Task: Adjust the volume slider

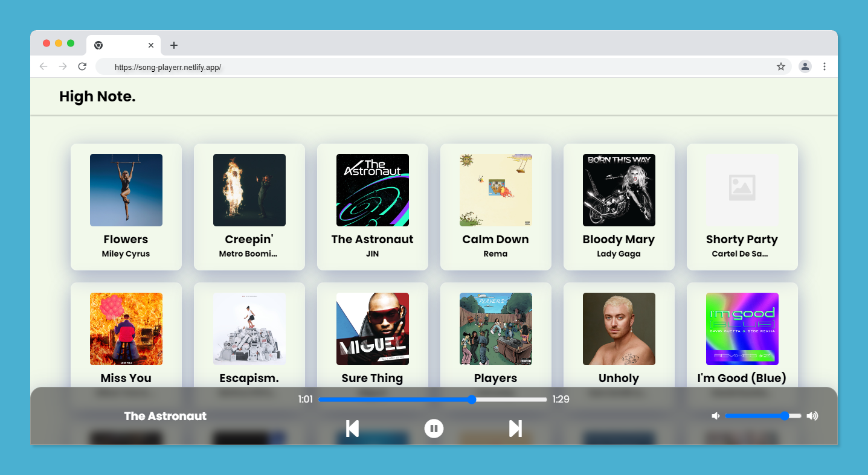Action: 763,416
